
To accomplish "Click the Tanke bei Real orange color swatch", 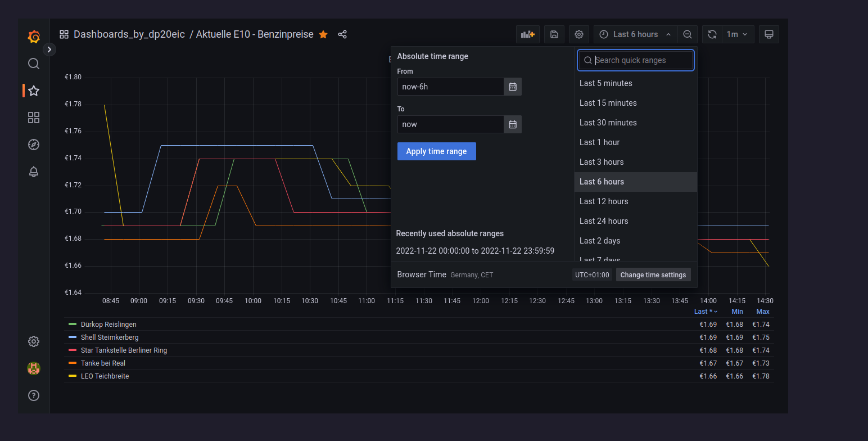I will point(73,363).
